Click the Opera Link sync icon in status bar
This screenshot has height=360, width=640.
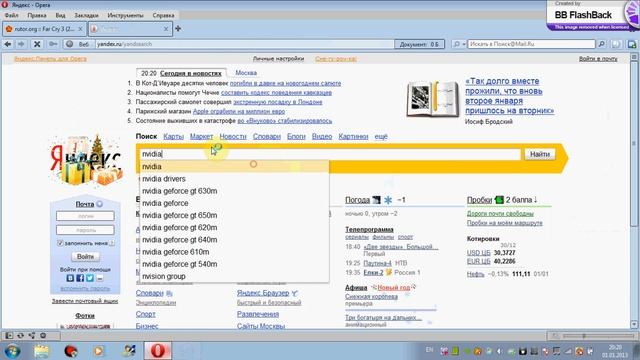click(x=20, y=336)
